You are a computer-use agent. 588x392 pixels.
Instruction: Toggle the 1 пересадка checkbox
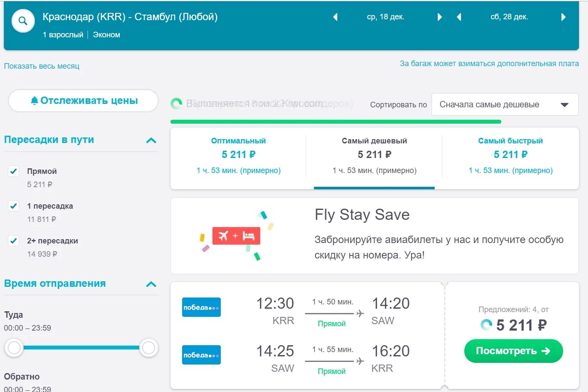tap(14, 206)
